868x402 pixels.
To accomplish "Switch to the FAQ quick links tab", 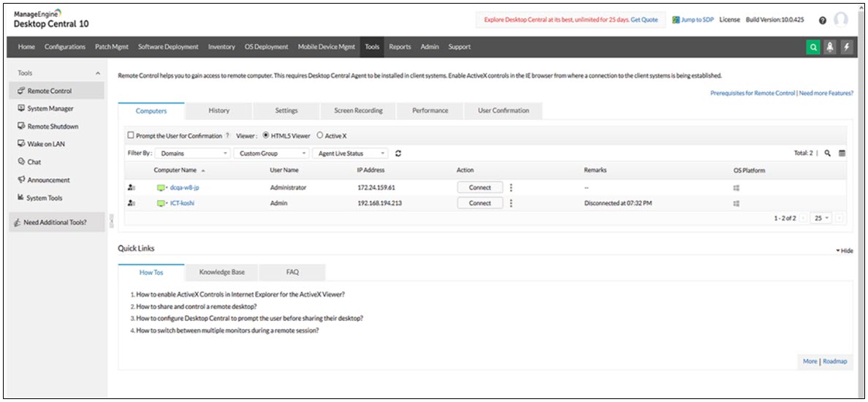I will coord(292,273).
